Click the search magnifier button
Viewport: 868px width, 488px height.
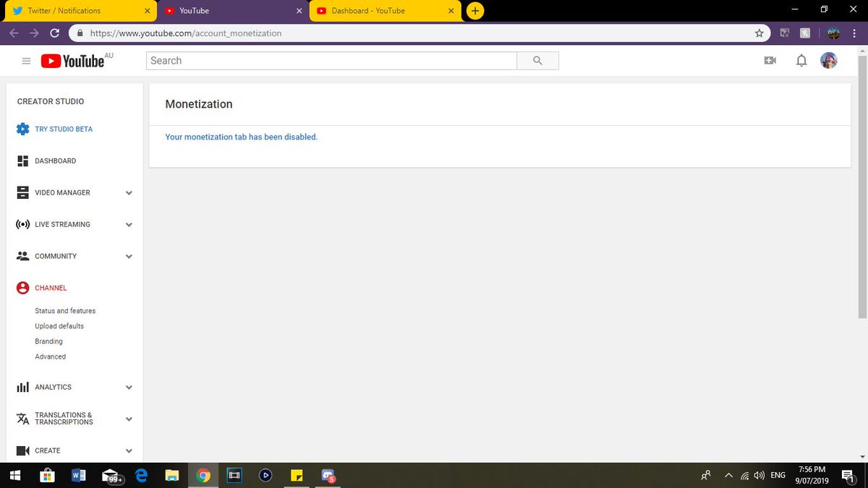537,61
